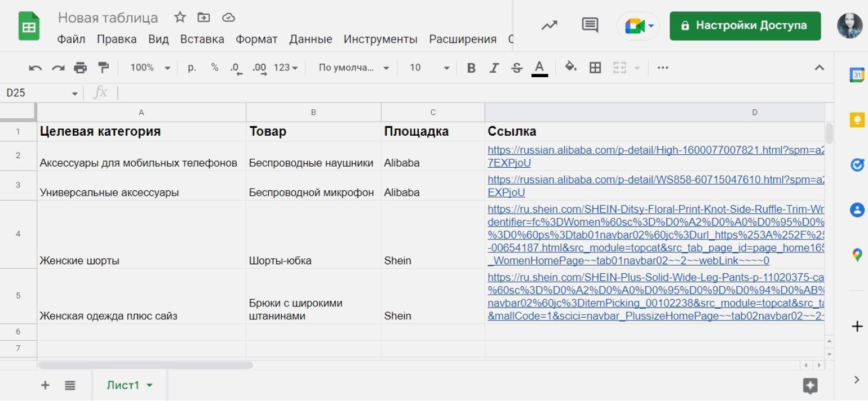Open Alibaba link for Беспроводной микрофон

pyautogui.click(x=656, y=186)
